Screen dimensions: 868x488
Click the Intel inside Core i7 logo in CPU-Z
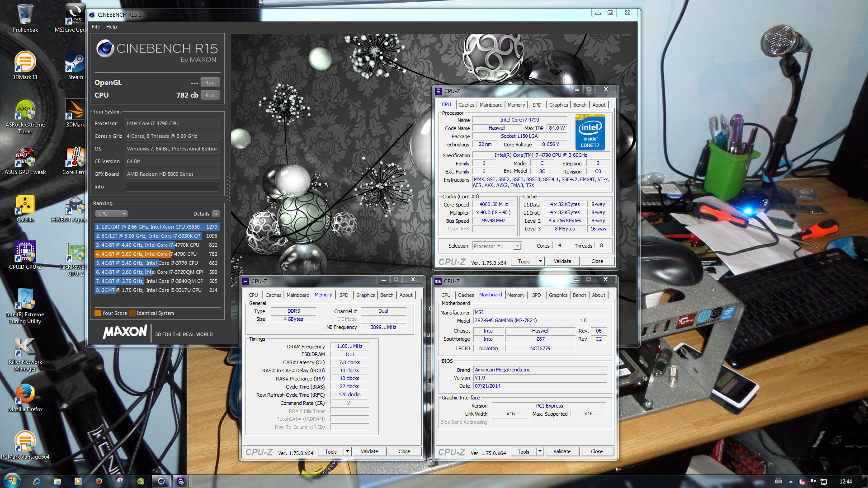[590, 132]
